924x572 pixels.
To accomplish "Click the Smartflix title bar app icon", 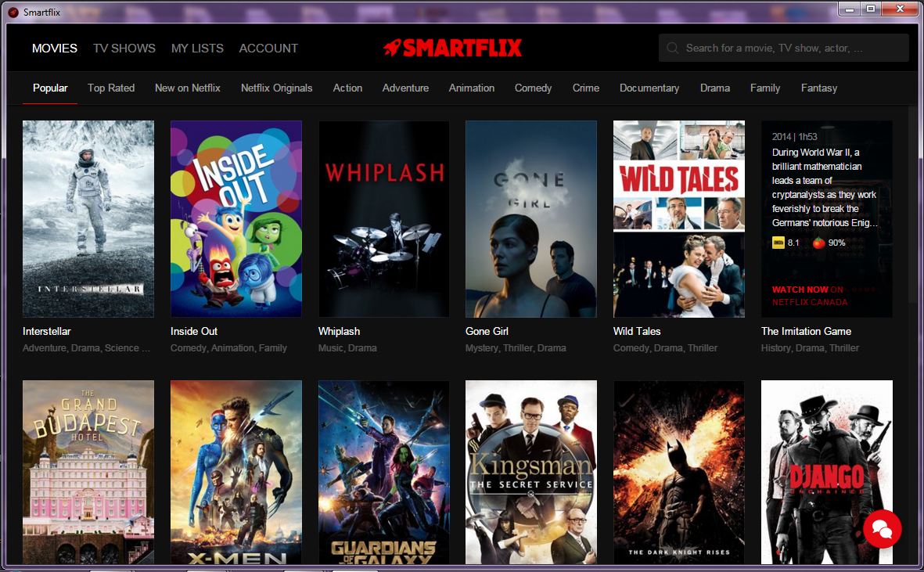I will click(13, 12).
